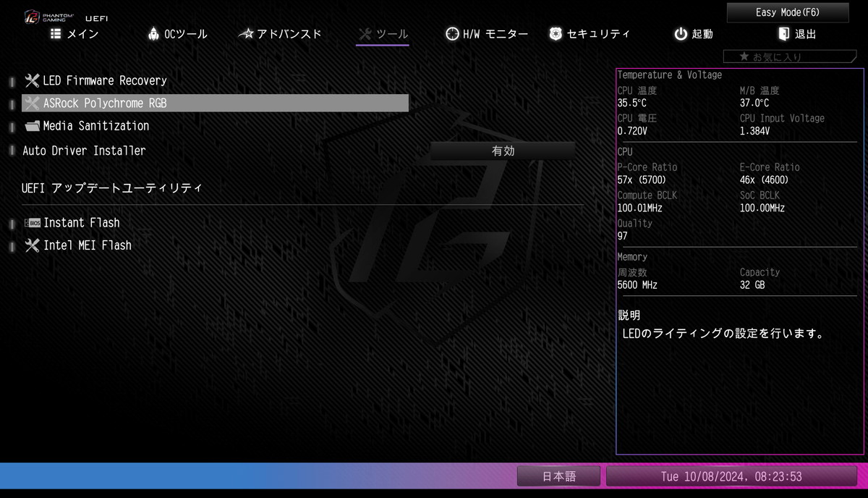Open the H/W モニター tab
This screenshot has height=498, width=868.
click(x=487, y=34)
